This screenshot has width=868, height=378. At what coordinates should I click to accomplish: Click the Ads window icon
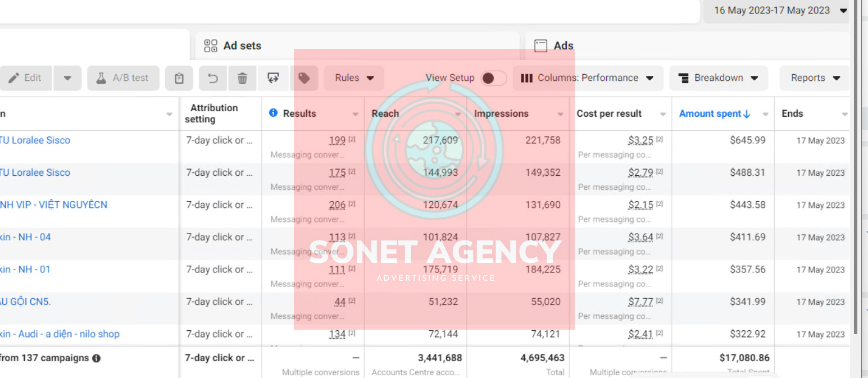point(540,46)
